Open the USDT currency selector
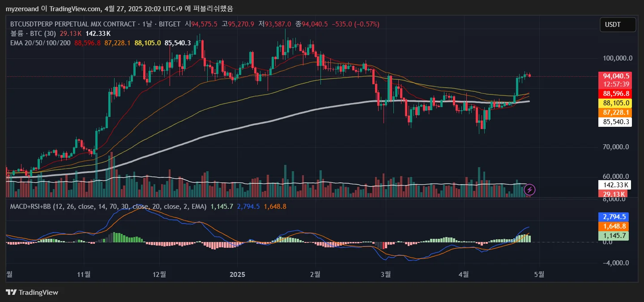644x302 pixels. click(x=618, y=25)
